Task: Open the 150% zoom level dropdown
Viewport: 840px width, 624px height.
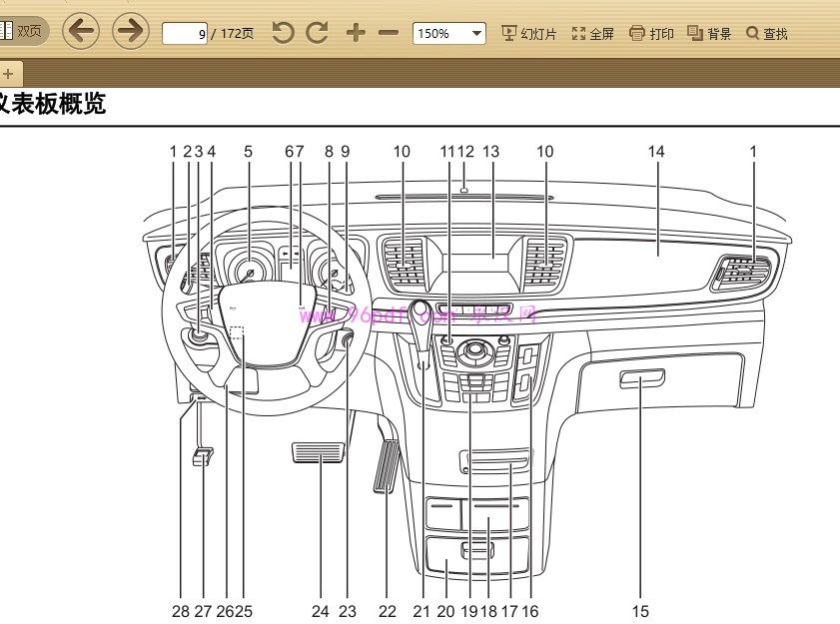Action: pyautogui.click(x=448, y=33)
